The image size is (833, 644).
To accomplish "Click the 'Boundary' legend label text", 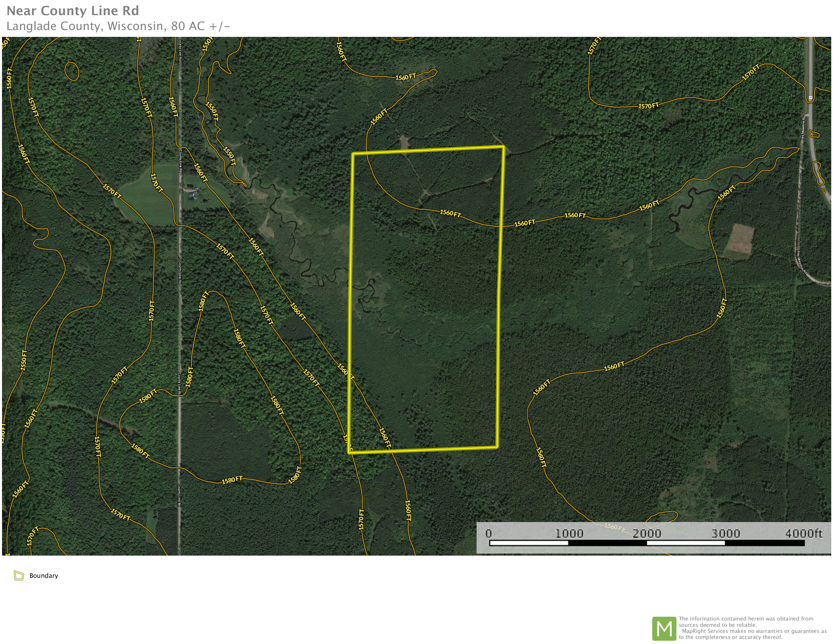I will point(43,575).
